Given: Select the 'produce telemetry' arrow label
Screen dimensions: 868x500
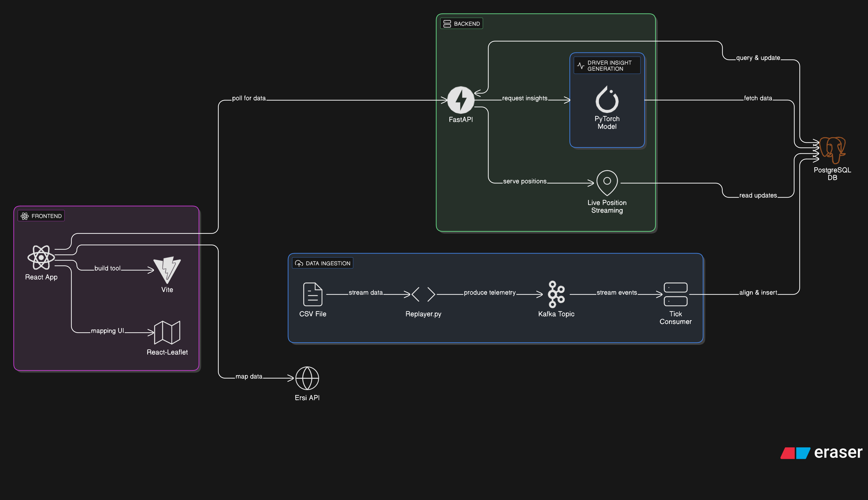Looking at the screenshot, I should click(489, 292).
